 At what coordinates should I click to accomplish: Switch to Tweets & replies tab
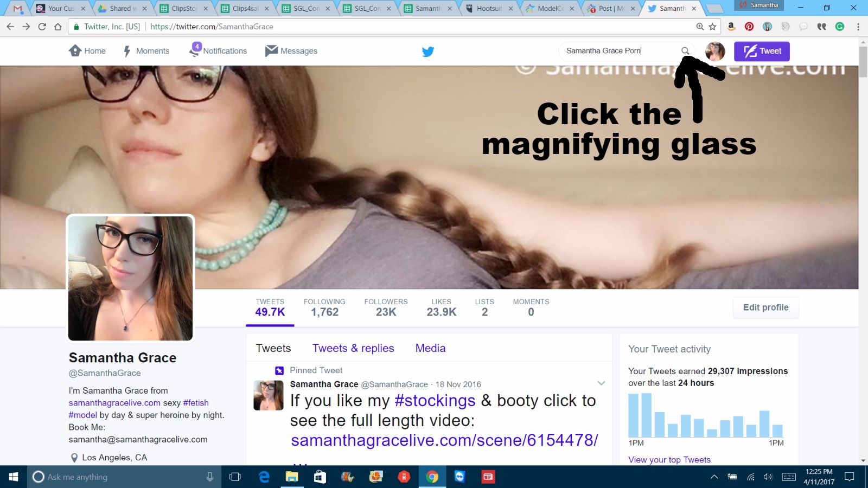point(353,348)
